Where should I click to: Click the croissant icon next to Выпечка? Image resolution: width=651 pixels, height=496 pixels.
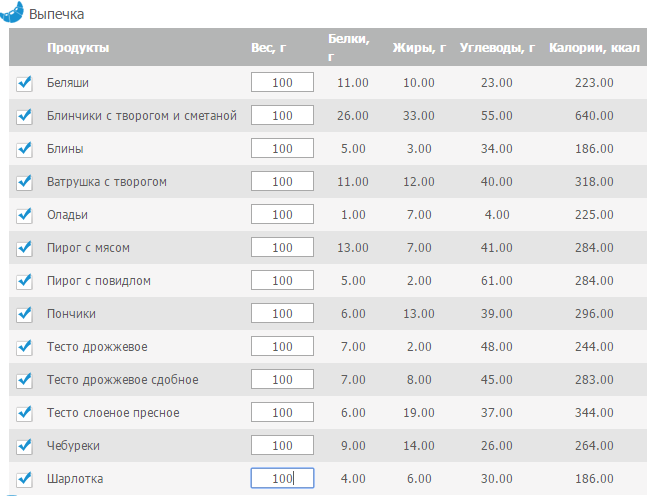click(x=12, y=12)
